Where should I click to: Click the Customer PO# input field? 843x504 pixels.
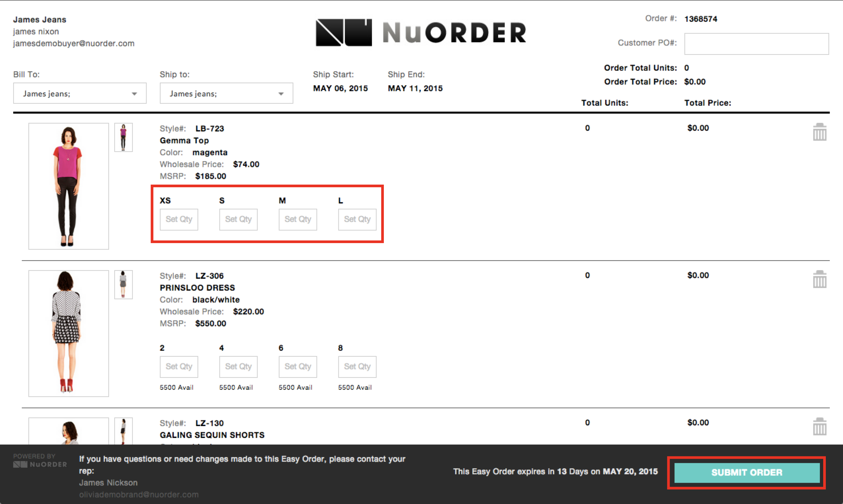[756, 44]
